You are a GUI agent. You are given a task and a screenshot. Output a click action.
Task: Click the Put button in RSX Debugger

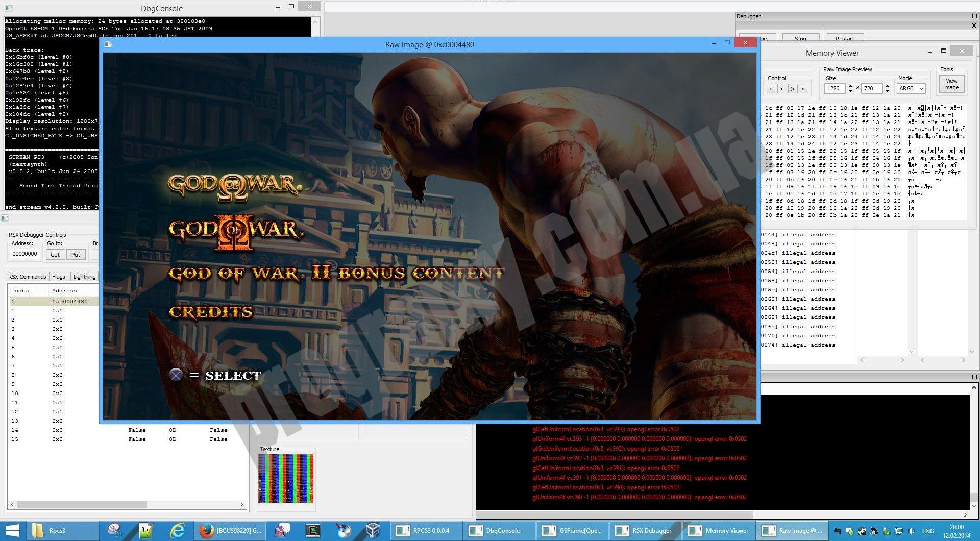[76, 254]
